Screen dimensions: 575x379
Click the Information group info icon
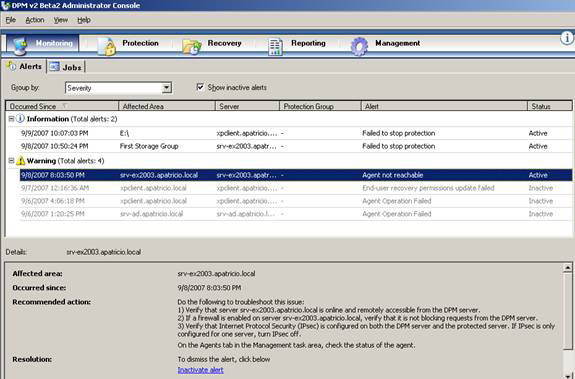pyautogui.click(x=21, y=119)
